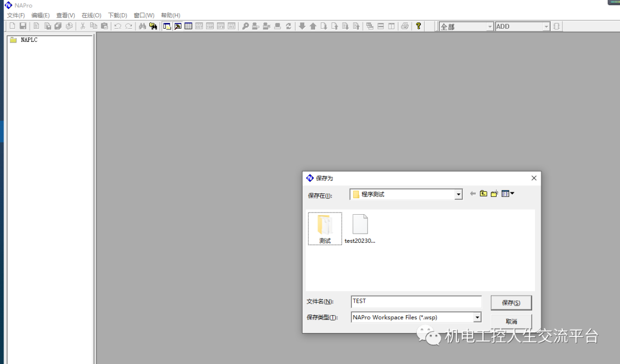Click the Find in files icon

click(x=153, y=26)
